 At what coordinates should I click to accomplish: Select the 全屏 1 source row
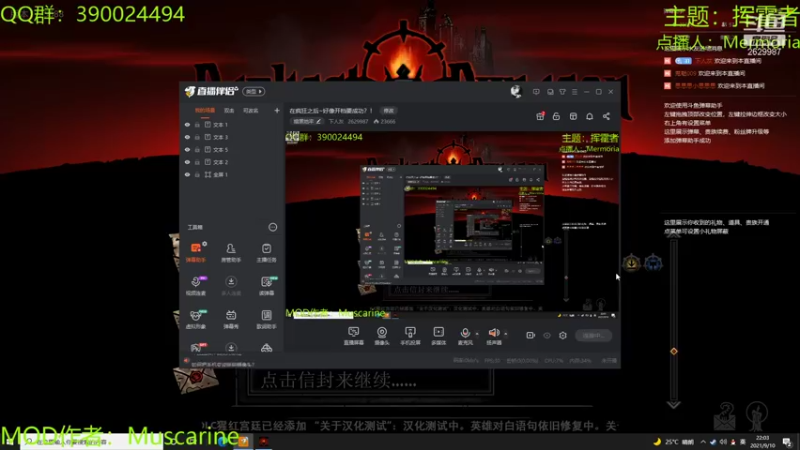pos(232,174)
